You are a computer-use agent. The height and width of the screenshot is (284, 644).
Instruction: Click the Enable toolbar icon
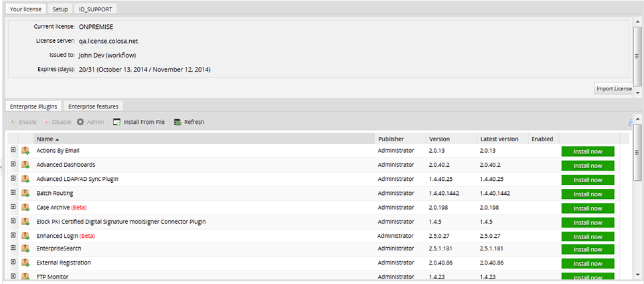13,123
